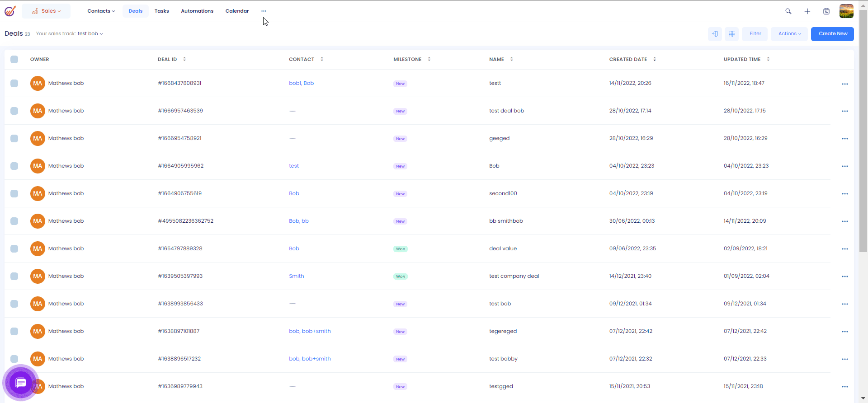Viewport: 868px width, 403px height.
Task: Select checkbox for deal #1664905755619
Action: tap(14, 193)
